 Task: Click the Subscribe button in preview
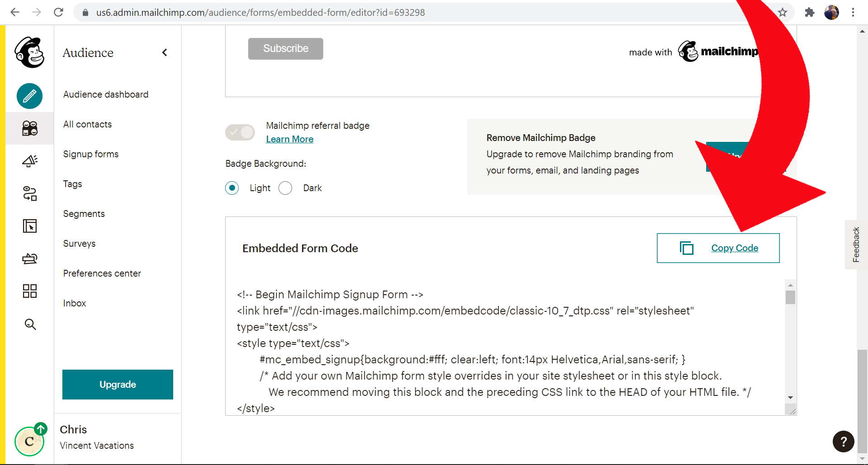coord(286,49)
